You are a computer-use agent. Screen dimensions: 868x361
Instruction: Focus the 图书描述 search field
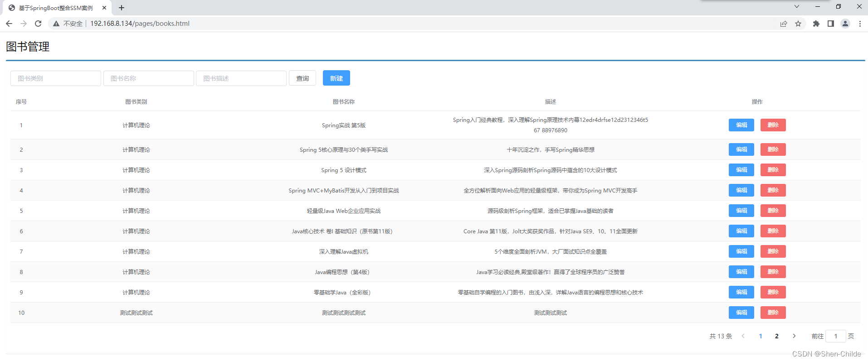[x=241, y=78]
